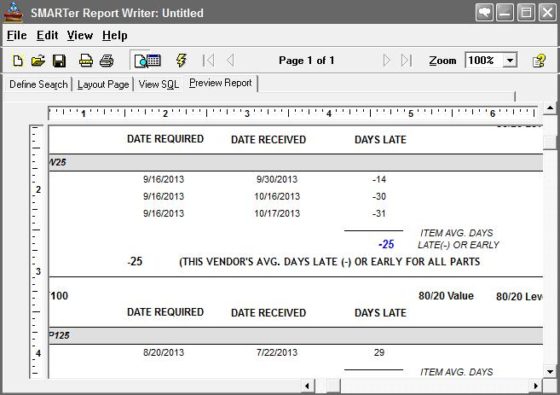Go to previous page arrow
Image resolution: width=560 pixels, height=395 pixels.
pyautogui.click(x=231, y=60)
